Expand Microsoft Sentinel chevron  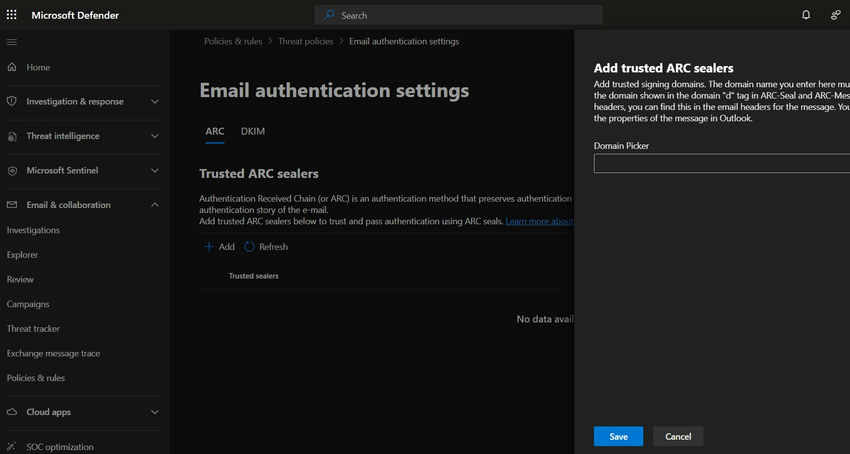click(x=154, y=170)
